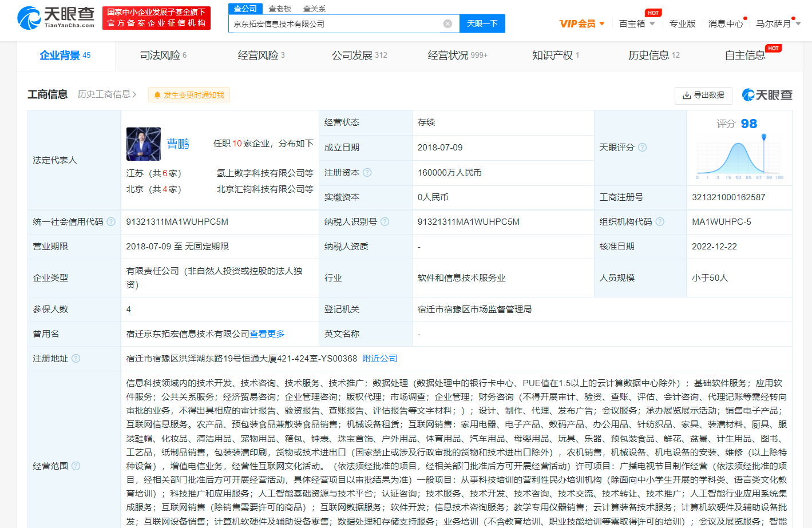
Task: Click 江苏（共6家） region entry
Action: [153, 173]
